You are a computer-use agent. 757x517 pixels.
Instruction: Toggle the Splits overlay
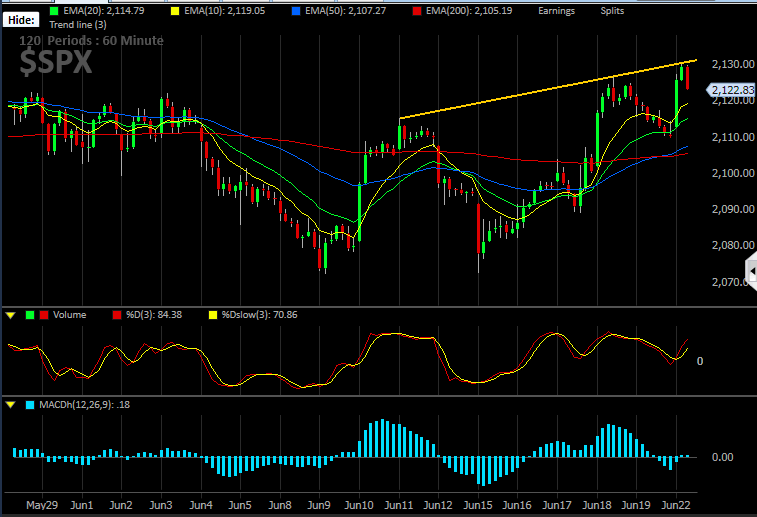pyautogui.click(x=612, y=11)
